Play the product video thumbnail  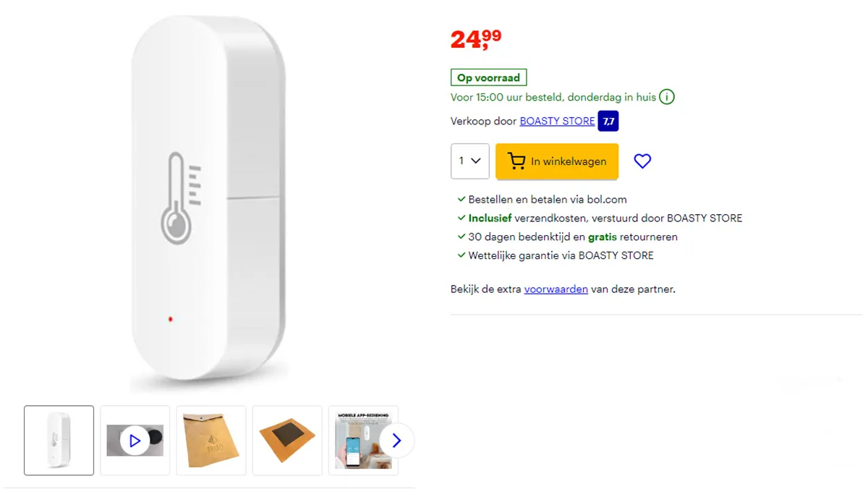tap(135, 441)
